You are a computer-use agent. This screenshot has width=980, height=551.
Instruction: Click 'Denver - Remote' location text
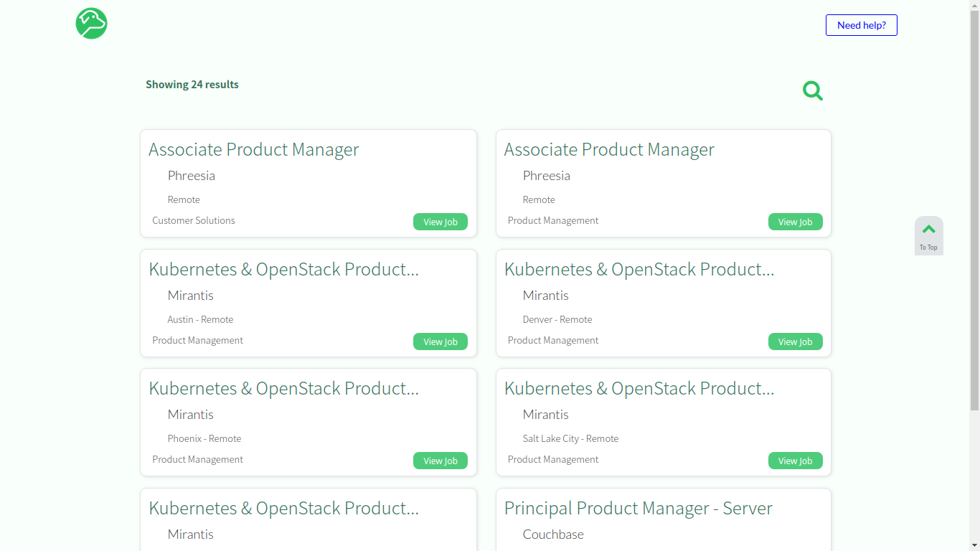tap(557, 319)
